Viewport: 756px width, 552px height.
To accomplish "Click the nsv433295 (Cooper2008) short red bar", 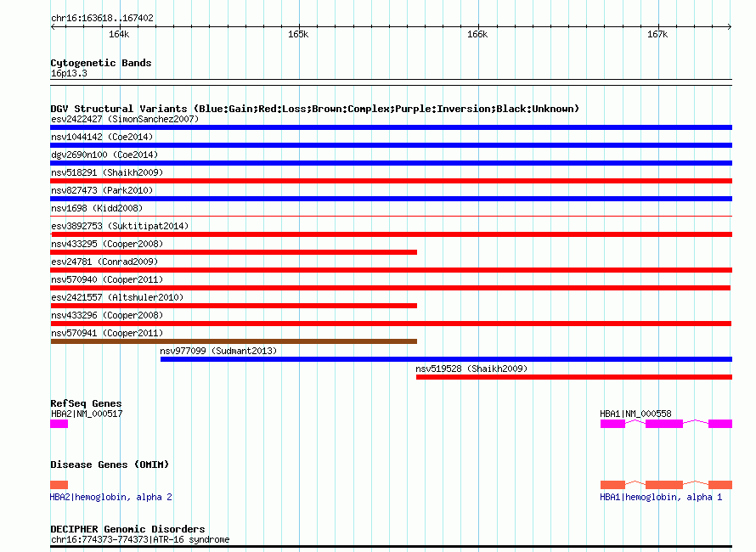I will [x=234, y=252].
